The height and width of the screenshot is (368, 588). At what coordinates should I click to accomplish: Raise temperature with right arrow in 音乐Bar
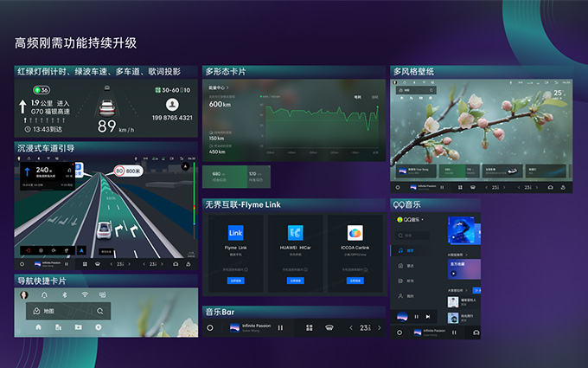pos(379,328)
